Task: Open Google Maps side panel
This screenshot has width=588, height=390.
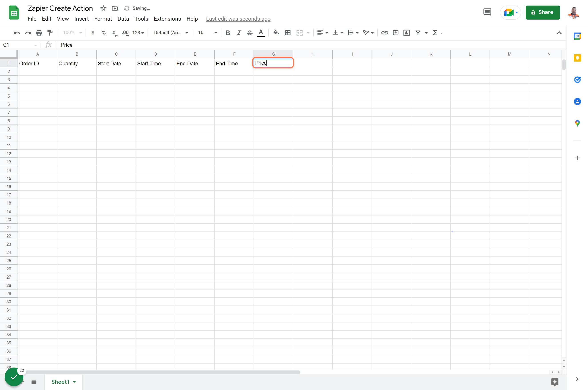Action: coord(577,123)
